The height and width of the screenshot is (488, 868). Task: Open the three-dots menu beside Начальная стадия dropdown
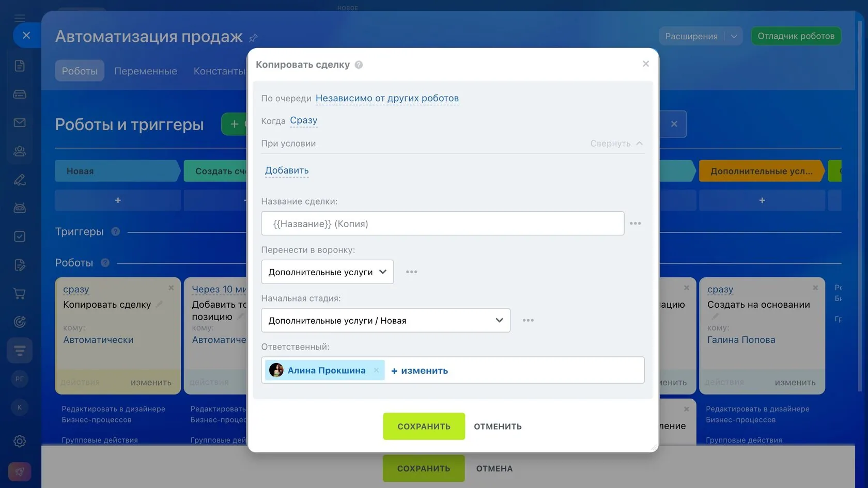pos(528,320)
